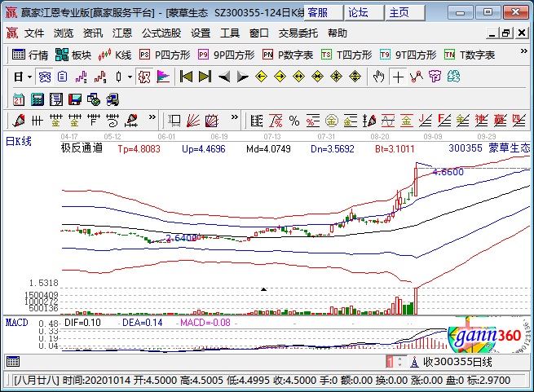Click the yellow diamond horizontal-compress icon
The height and width of the screenshot is (392, 534).
point(317,77)
